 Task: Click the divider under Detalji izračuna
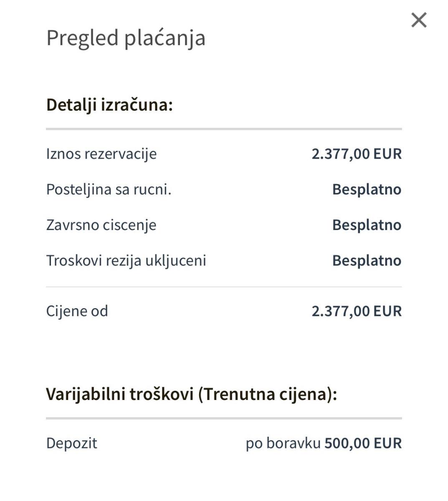pos(224,129)
